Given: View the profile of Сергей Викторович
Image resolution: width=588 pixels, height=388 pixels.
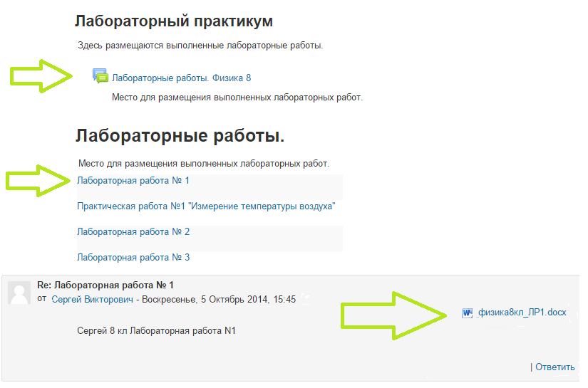Looking at the screenshot, I should pyautogui.click(x=92, y=300).
